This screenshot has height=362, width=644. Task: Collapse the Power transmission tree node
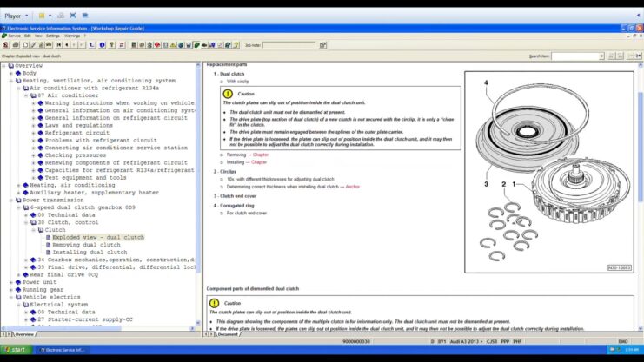[x=12, y=200]
